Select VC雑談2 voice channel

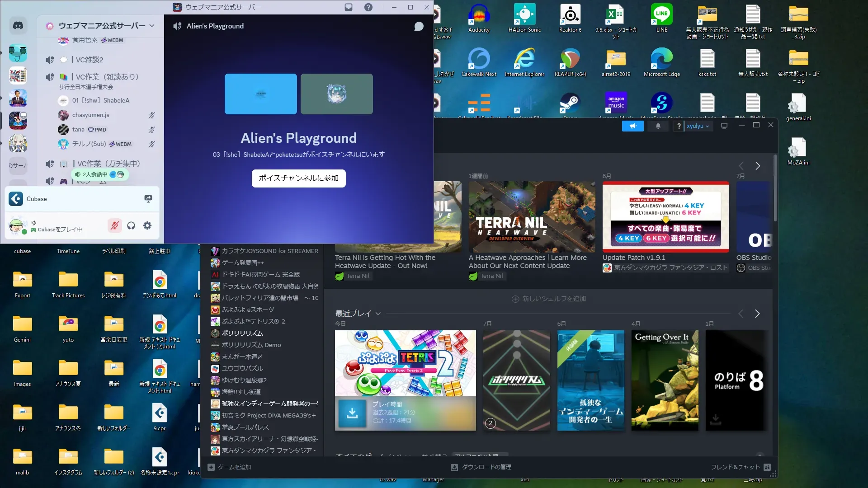pos(90,60)
